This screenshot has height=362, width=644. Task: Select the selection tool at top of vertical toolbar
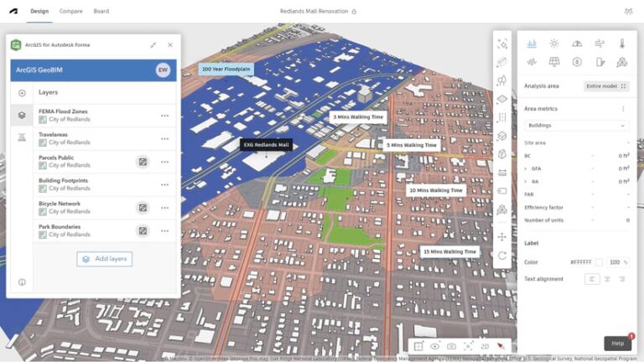502,44
